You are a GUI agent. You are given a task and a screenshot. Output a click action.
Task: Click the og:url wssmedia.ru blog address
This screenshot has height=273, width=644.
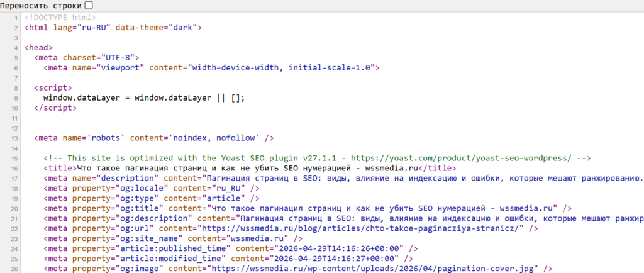360,228
